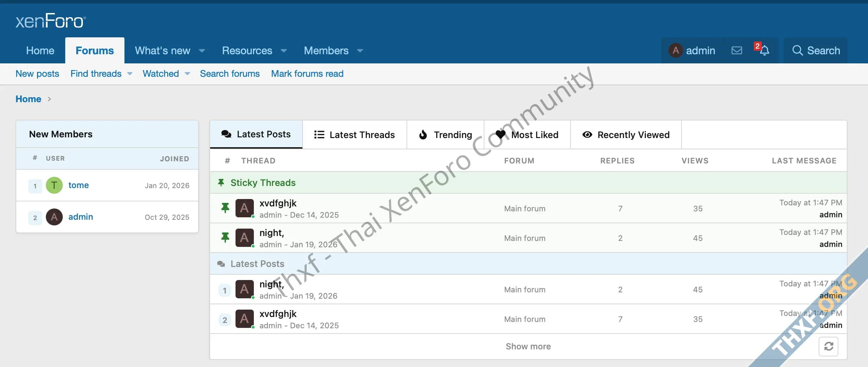Click admin's avatar in New Members list
The image size is (868, 367).
pyautogui.click(x=54, y=217)
